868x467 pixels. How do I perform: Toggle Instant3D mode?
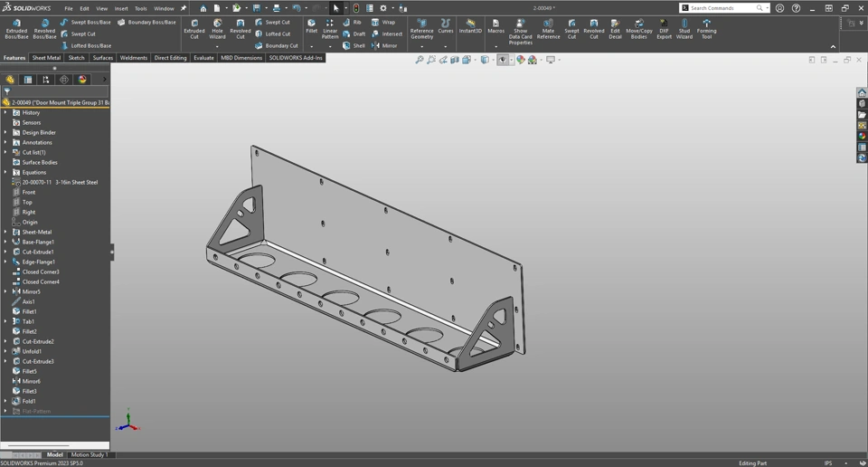coord(470,26)
